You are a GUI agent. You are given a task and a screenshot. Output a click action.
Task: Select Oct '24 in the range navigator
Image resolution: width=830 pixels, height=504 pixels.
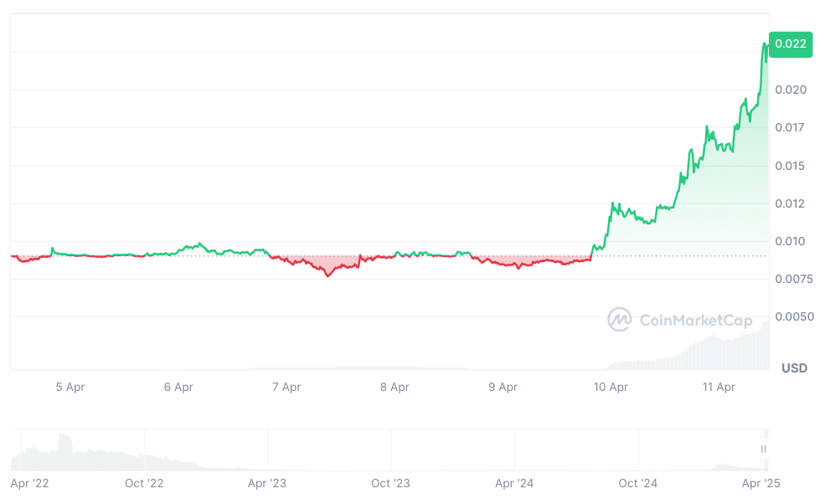(638, 483)
